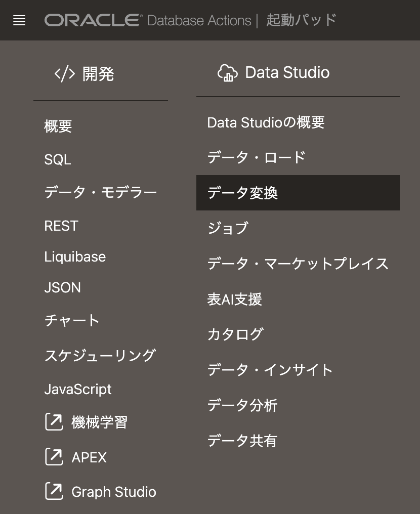Select データ・モデラー menu item
This screenshot has height=514, width=420.
click(100, 192)
